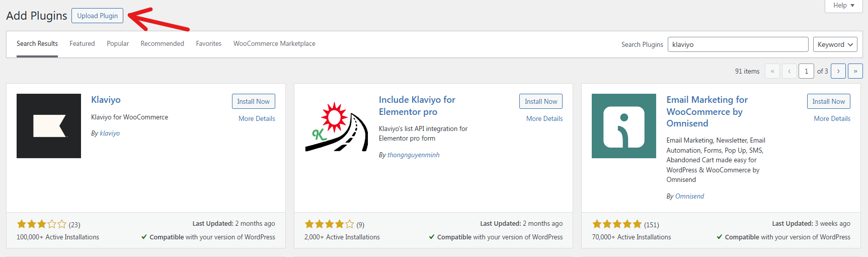Click the Upload Plugin button
This screenshot has height=257, width=868.
click(97, 16)
